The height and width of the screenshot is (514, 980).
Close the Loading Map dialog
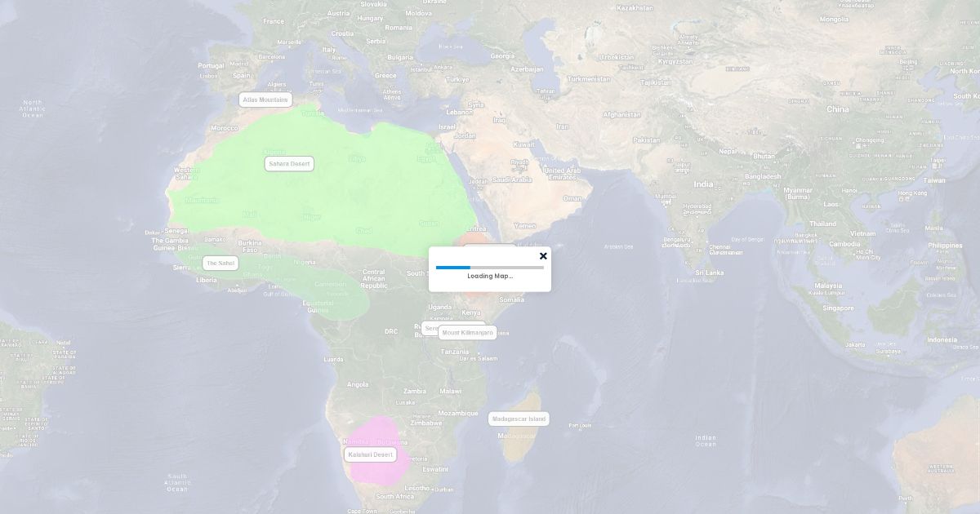coord(543,256)
